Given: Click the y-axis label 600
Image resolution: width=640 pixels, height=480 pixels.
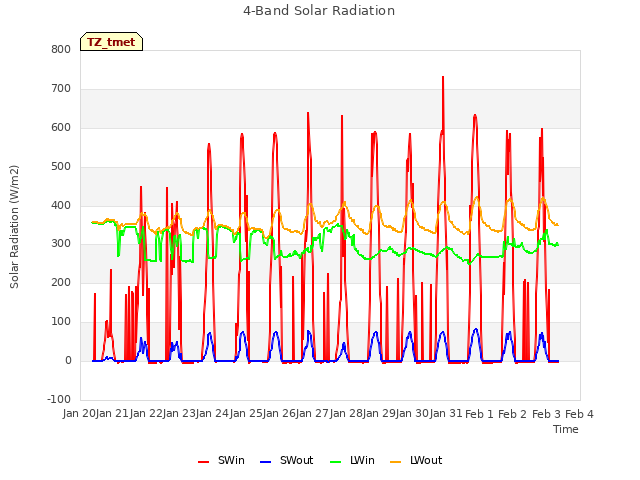Looking at the screenshot, I should (x=61, y=127).
